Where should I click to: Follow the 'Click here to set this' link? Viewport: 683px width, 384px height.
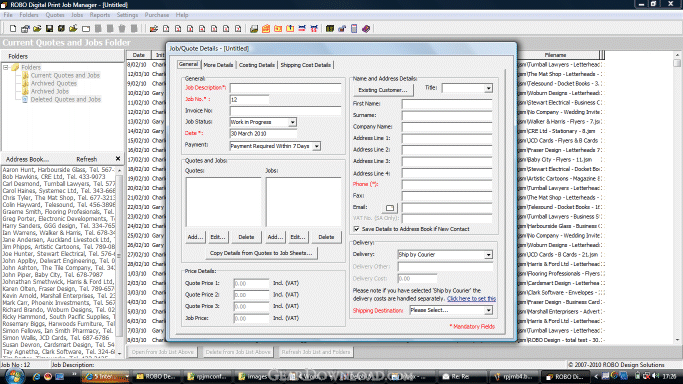coord(471,299)
